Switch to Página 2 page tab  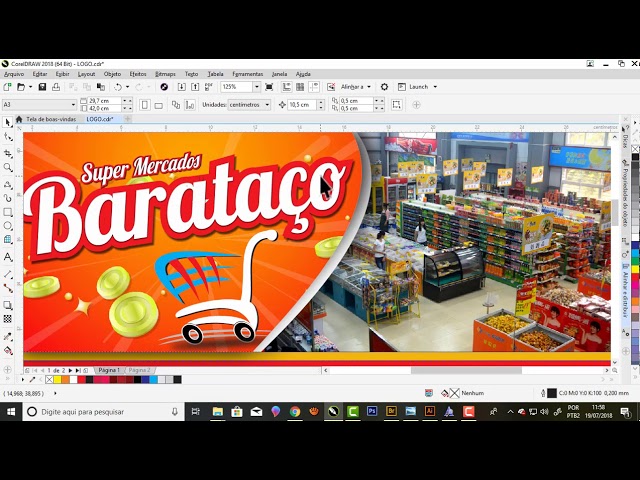tap(140, 370)
